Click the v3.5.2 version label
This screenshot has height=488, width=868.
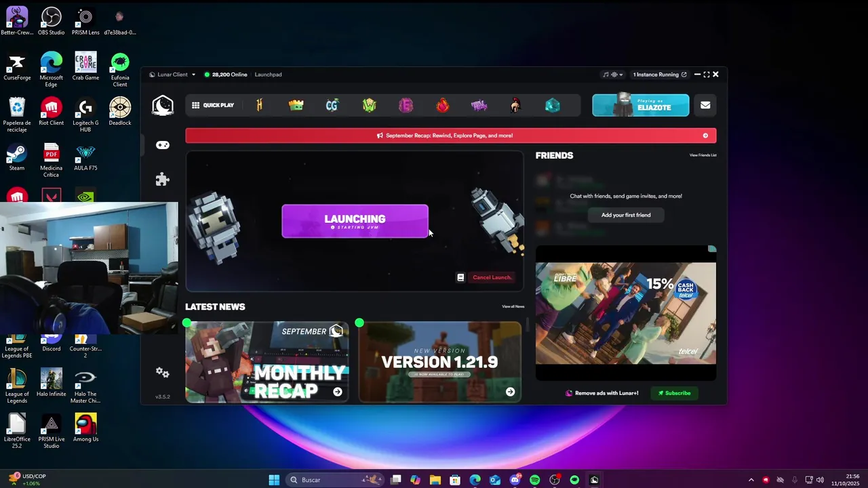tap(163, 396)
